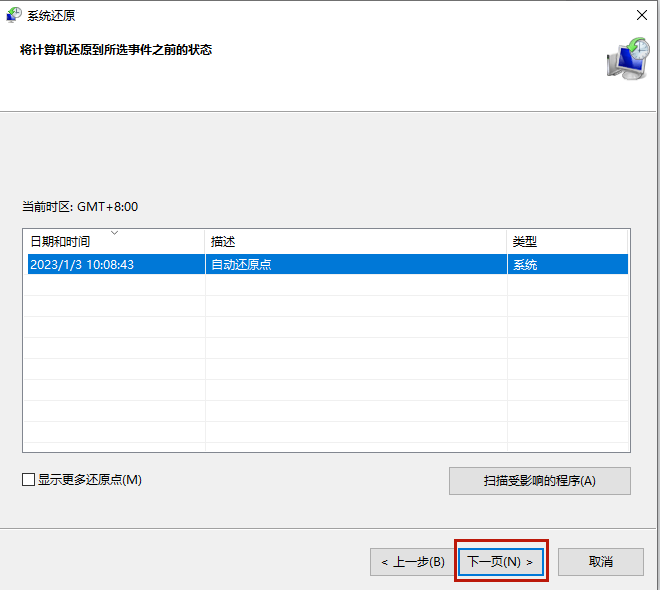Close the 系统还原 dialog window

[641, 15]
